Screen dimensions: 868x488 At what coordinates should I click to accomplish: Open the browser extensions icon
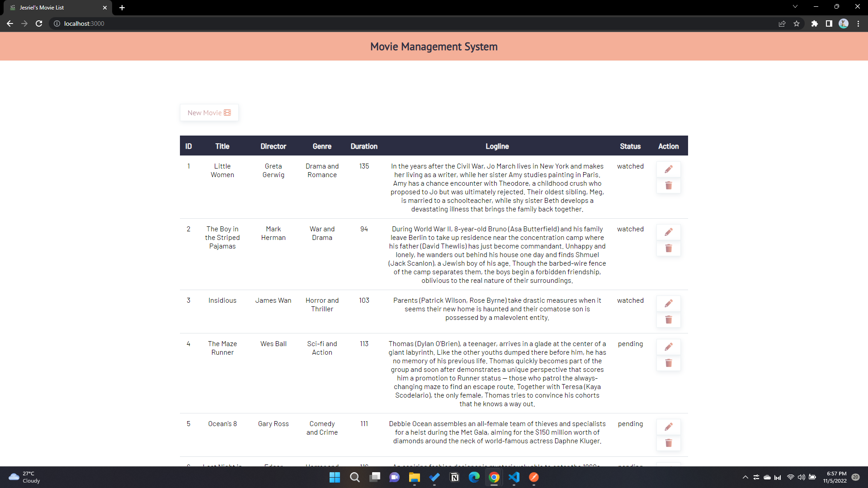(815, 23)
